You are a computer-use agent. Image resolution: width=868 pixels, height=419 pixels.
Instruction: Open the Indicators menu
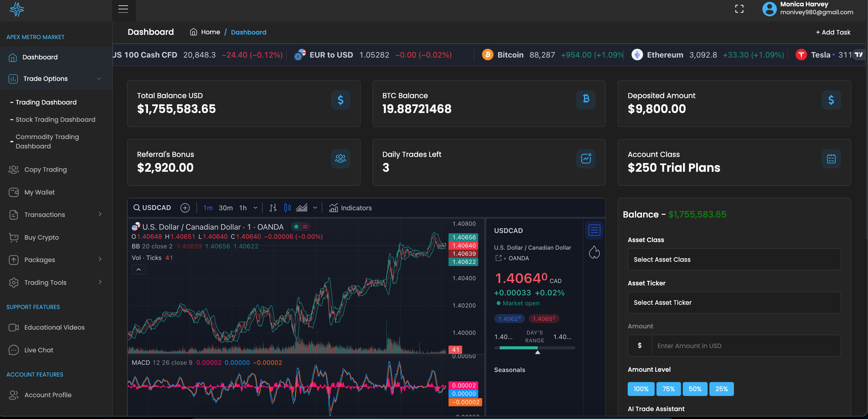(x=350, y=208)
